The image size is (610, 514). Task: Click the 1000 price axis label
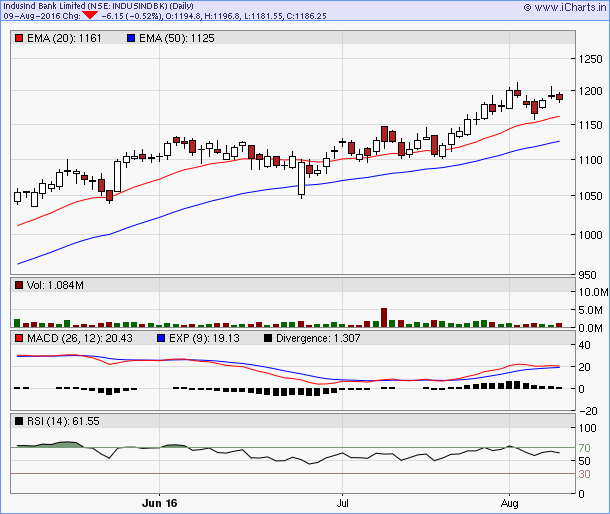tap(590, 235)
